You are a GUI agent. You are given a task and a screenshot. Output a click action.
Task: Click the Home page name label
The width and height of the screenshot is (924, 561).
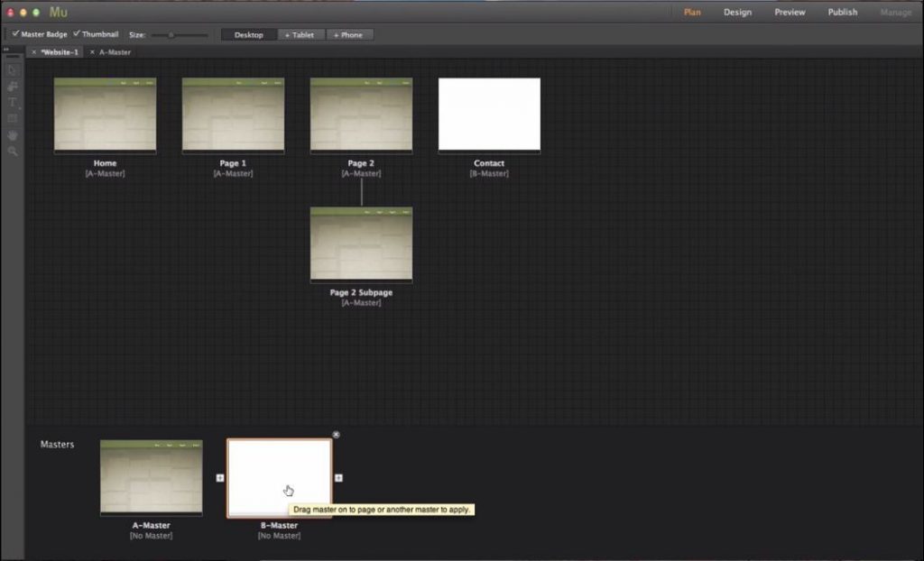point(105,163)
